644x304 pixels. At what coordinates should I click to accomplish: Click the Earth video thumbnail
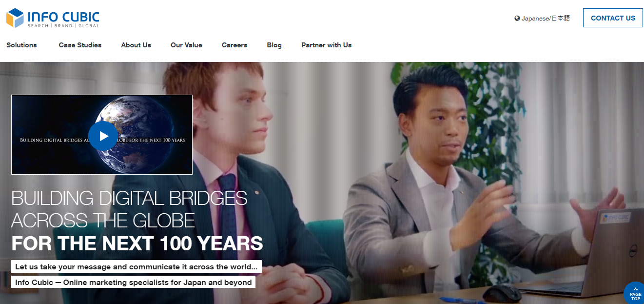click(102, 135)
